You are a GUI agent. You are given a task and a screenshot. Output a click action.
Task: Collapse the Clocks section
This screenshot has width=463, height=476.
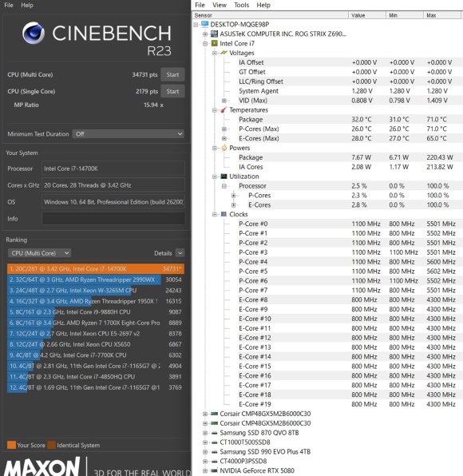pyautogui.click(x=215, y=214)
